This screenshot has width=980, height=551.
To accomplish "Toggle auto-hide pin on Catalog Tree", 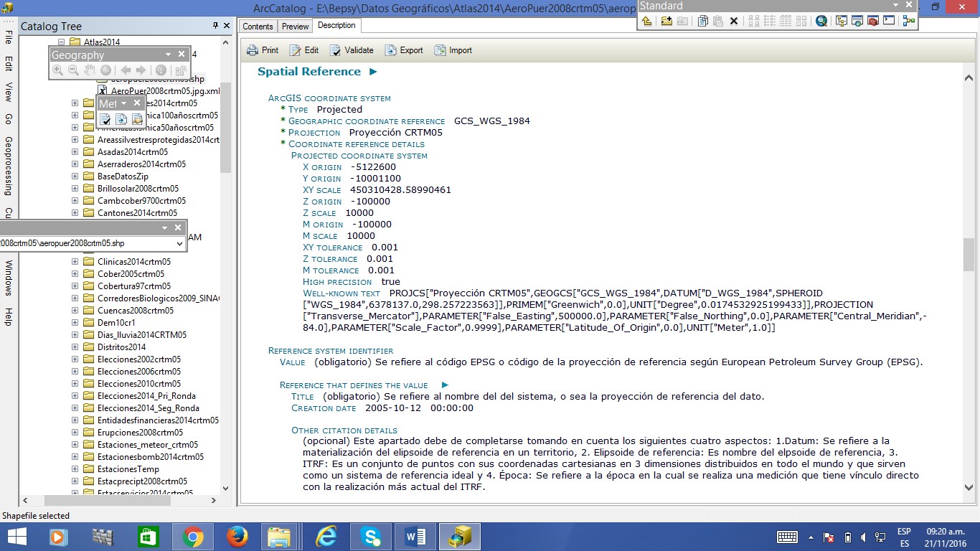I will coord(215,26).
